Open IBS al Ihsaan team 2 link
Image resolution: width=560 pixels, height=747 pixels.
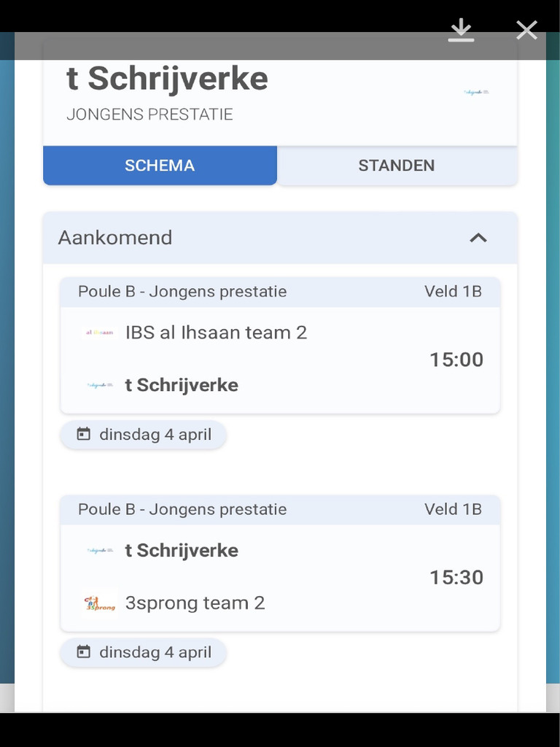point(216,333)
